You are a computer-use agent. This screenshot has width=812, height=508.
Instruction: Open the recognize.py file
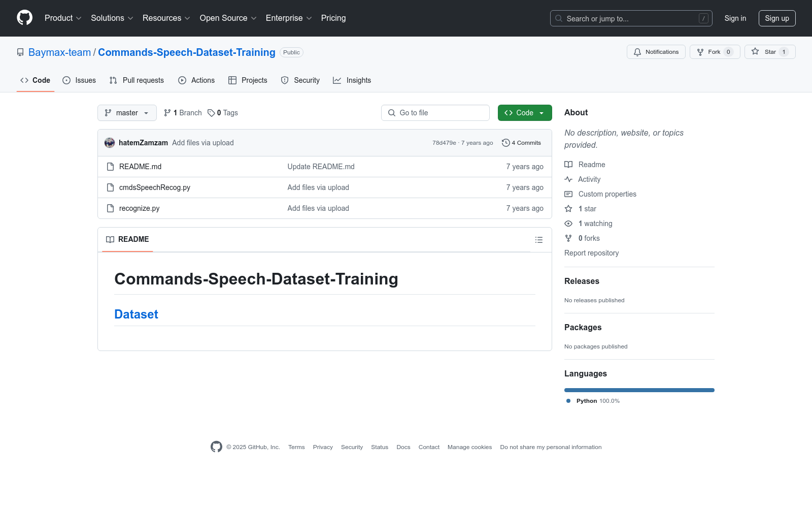coord(140,208)
